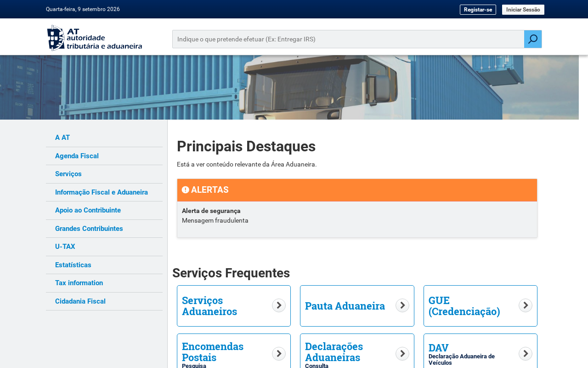Click the arrow icon on Encomendas Postais card
This screenshot has width=588, height=368.
click(x=279, y=354)
